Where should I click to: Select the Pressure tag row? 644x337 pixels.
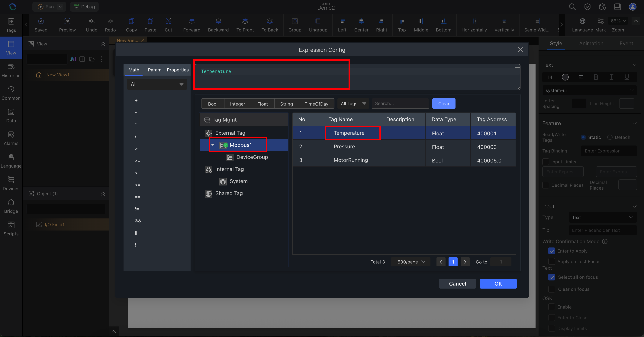pyautogui.click(x=404, y=147)
